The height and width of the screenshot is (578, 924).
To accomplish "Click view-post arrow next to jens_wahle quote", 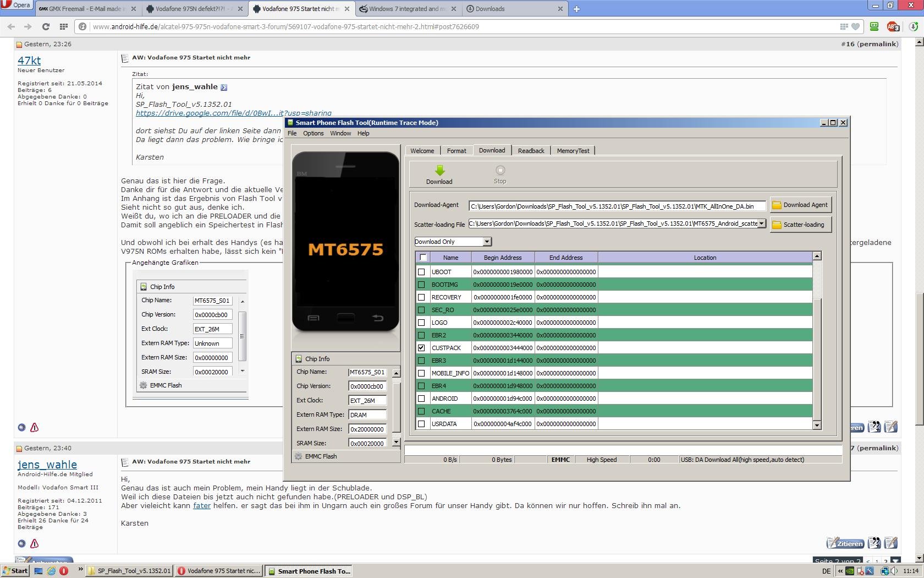I will [224, 87].
